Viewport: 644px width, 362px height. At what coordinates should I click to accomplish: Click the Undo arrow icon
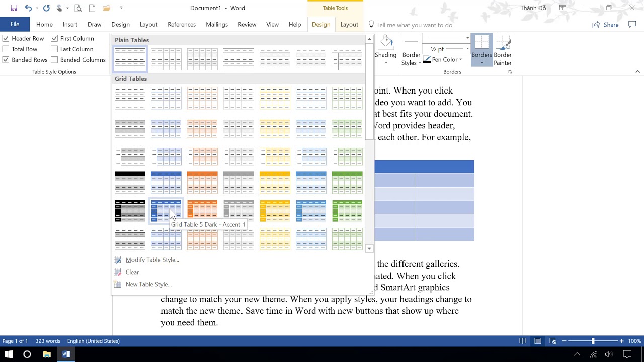tap(28, 8)
